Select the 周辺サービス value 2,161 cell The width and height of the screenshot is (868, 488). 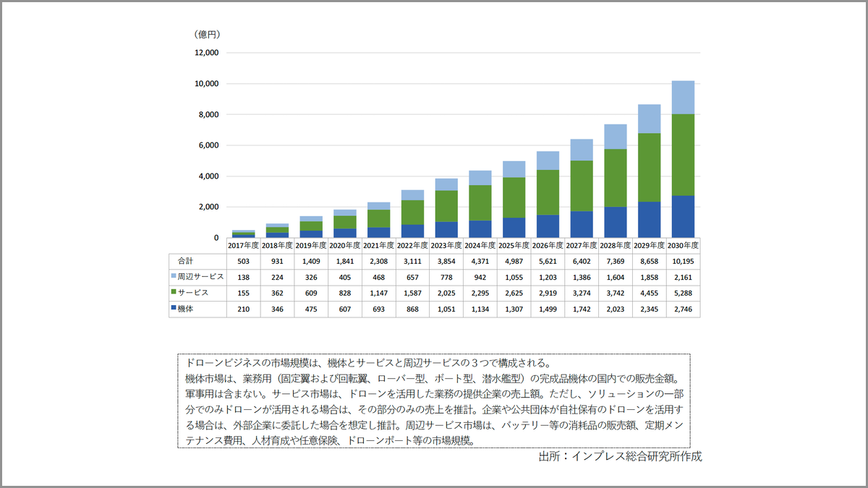coord(683,276)
